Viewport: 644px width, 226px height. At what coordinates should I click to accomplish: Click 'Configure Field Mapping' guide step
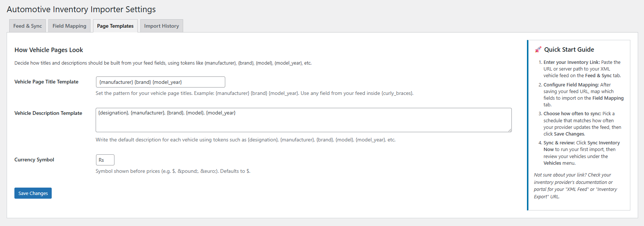571,85
